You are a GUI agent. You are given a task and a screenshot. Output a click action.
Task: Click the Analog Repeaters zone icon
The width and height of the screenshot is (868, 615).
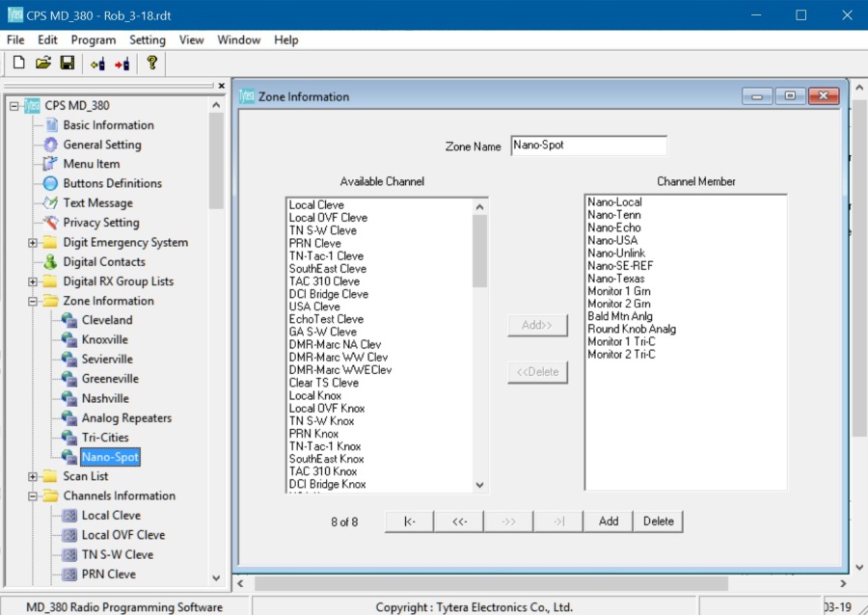69,418
